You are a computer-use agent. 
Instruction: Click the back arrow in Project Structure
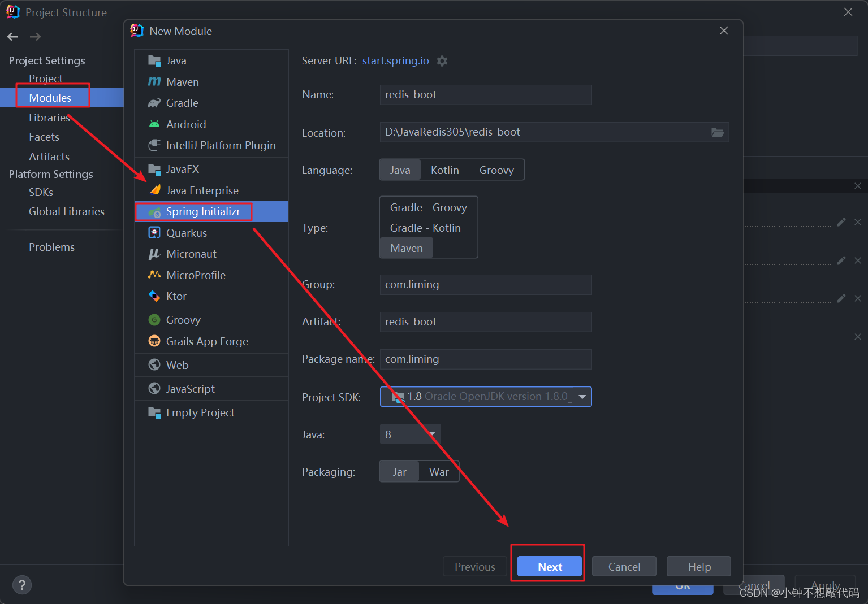pyautogui.click(x=13, y=37)
